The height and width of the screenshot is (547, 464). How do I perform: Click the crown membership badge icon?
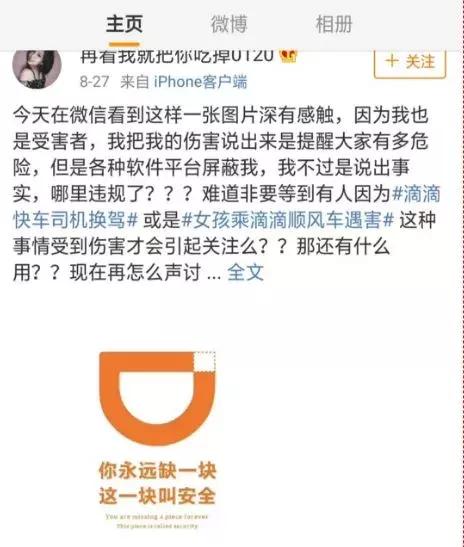[x=289, y=57]
